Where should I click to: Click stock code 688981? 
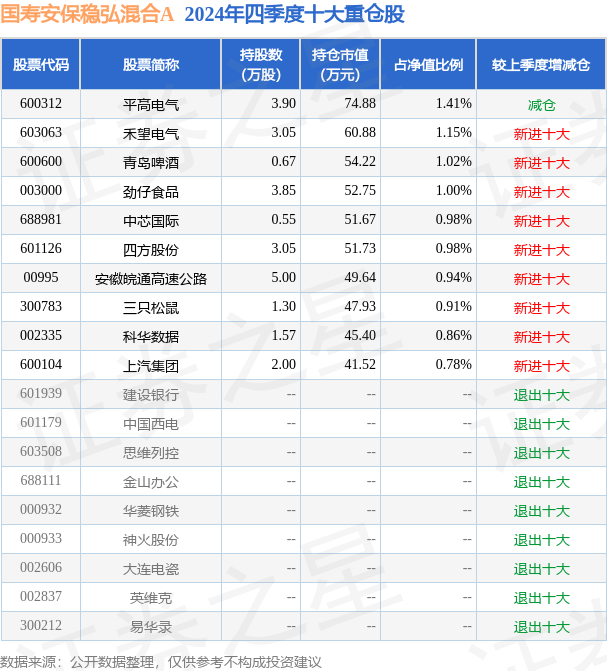click(41, 220)
